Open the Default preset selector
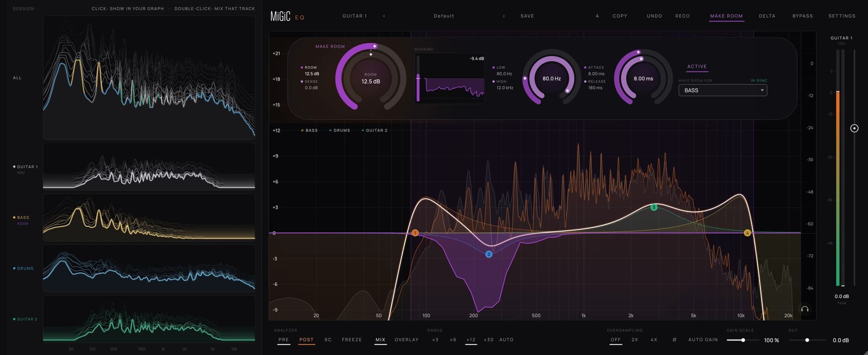The height and width of the screenshot is (355, 868). point(444,16)
